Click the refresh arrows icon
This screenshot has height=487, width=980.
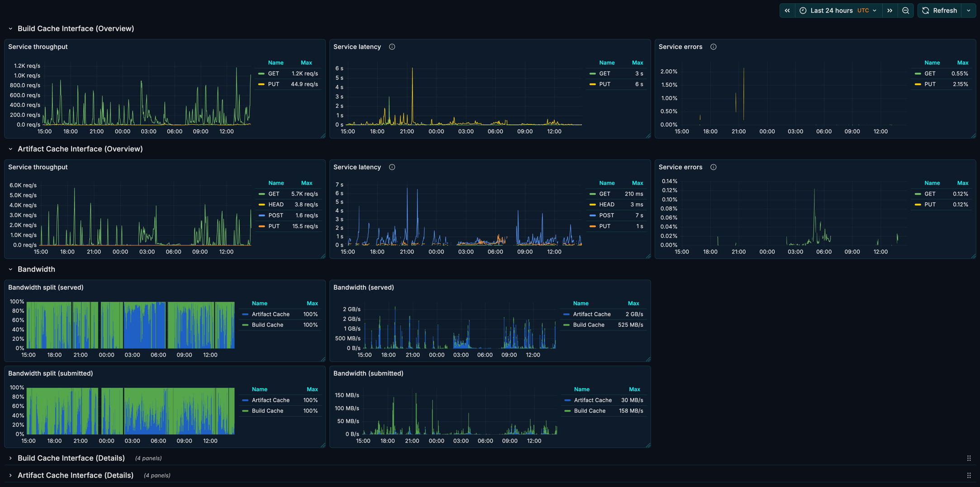tap(925, 10)
